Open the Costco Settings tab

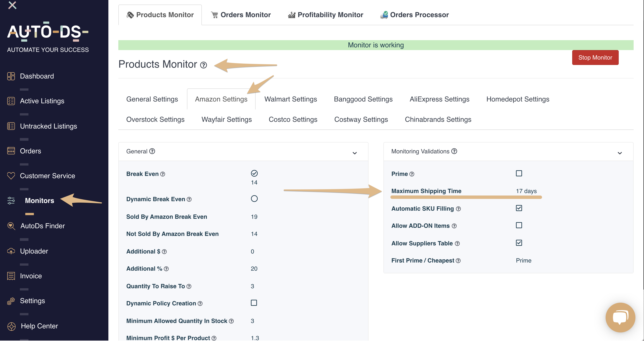(293, 119)
